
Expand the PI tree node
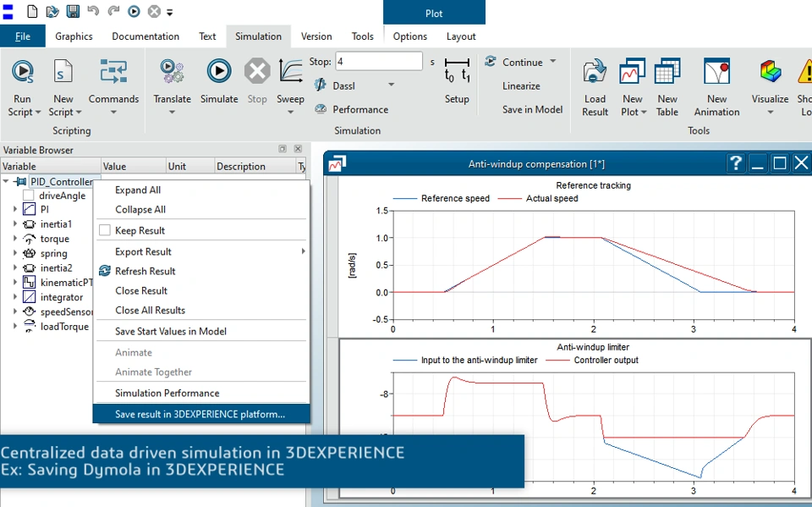coord(15,209)
